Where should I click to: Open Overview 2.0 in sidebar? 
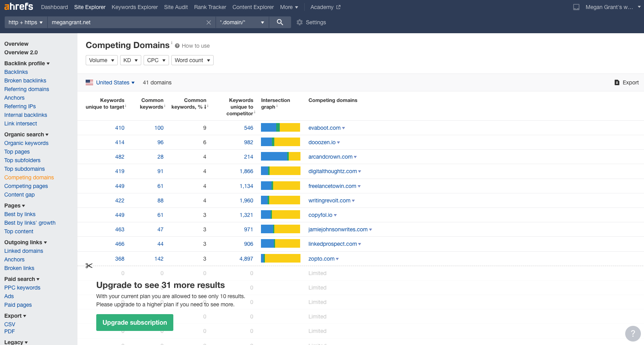(x=21, y=52)
